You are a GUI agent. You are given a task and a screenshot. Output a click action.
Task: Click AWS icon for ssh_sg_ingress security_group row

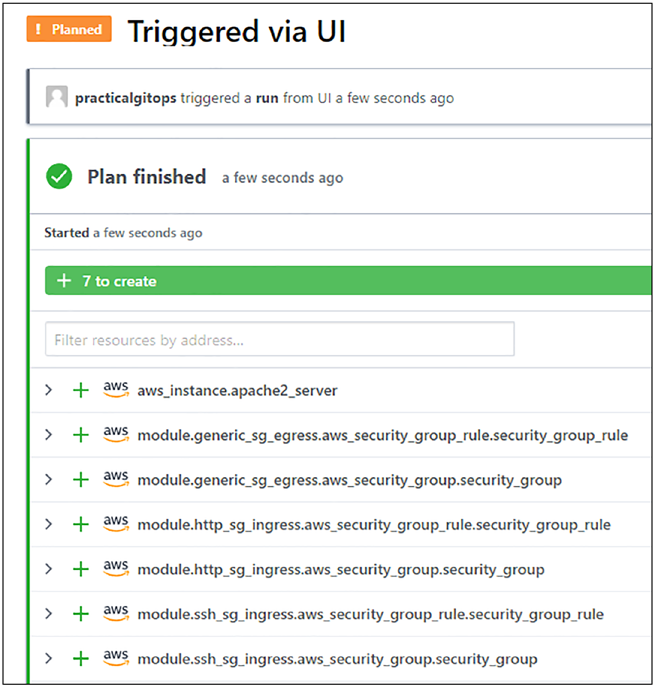[x=116, y=657]
